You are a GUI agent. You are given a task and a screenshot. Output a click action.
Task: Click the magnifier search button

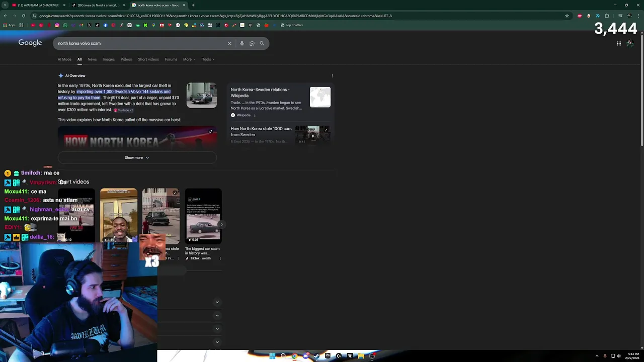(x=262, y=43)
